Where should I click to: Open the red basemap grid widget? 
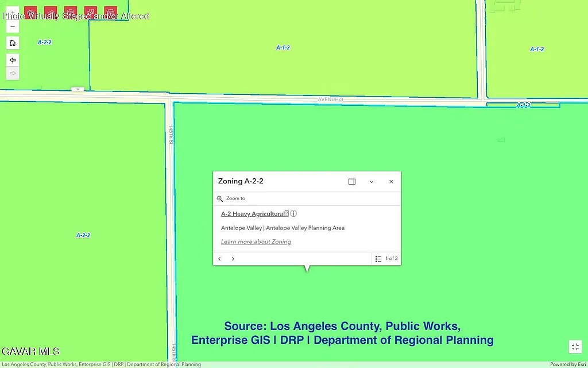90,13
